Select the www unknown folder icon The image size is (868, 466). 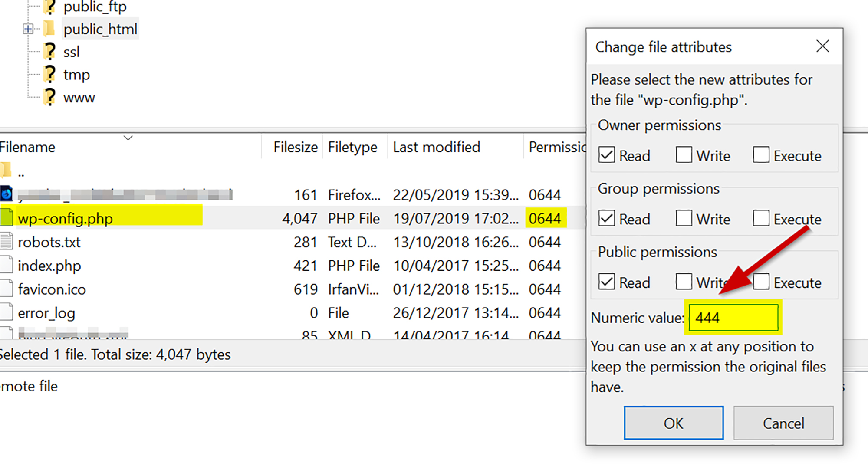(50, 97)
